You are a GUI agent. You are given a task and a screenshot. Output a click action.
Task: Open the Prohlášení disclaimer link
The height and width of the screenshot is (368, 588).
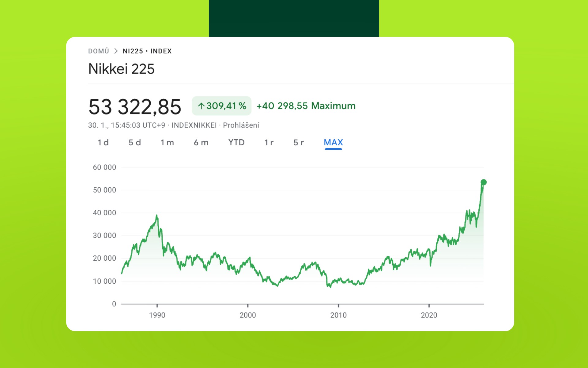tap(241, 125)
